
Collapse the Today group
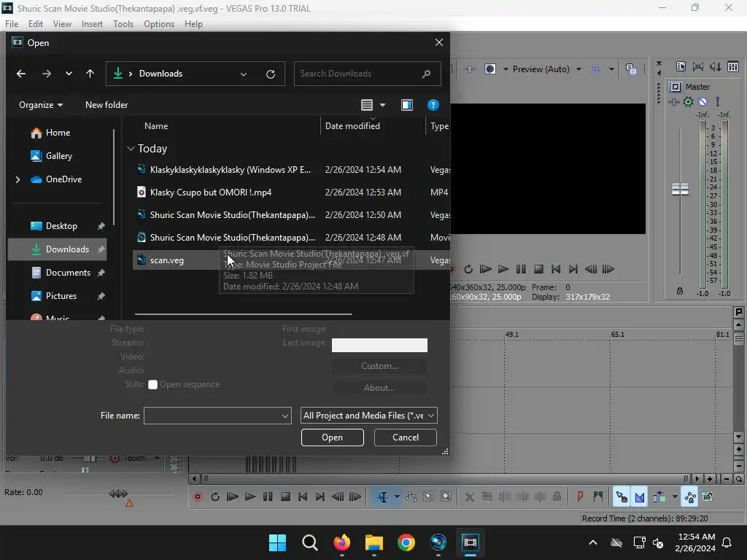coord(131,149)
